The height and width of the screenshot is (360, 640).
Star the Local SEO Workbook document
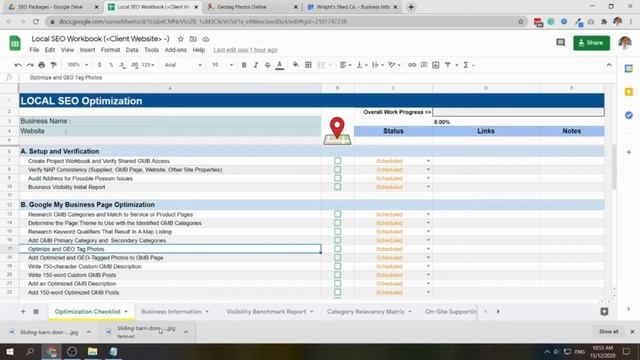click(x=180, y=39)
